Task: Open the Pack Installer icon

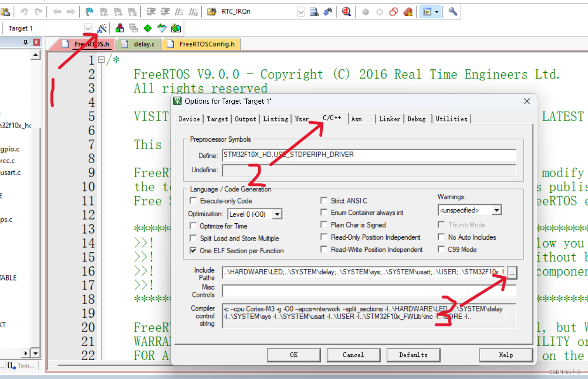Action: (x=176, y=28)
